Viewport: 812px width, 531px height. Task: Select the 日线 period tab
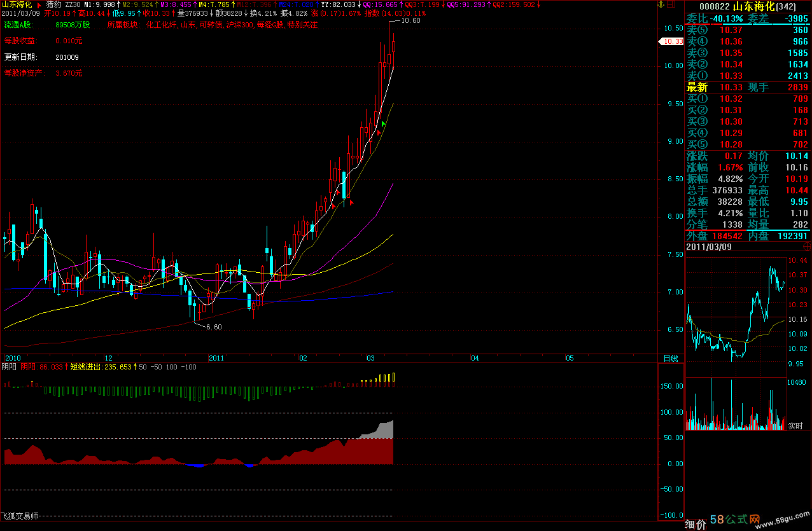pos(671,359)
